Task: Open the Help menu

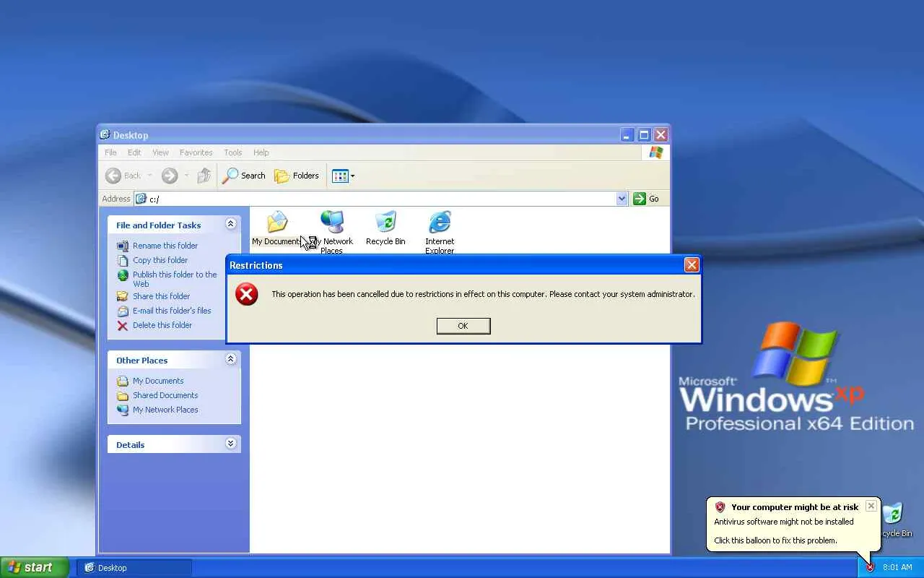Action: coord(261,152)
